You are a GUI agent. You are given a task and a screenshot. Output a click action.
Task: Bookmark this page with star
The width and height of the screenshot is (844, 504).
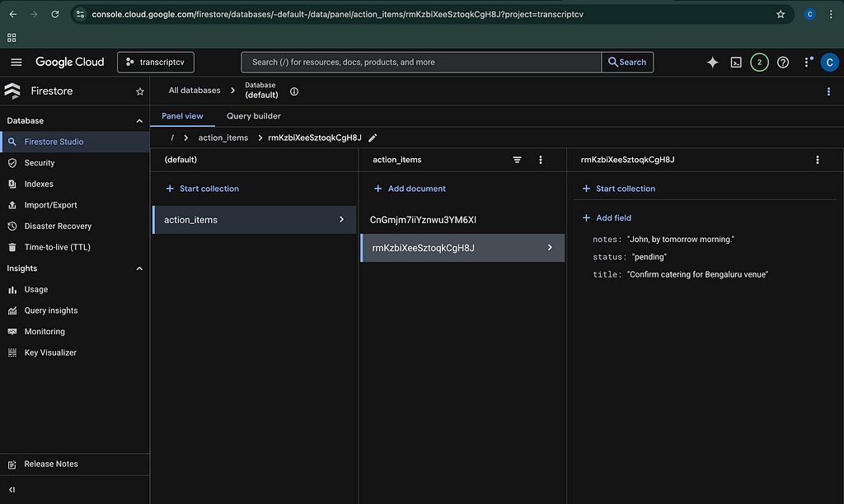pos(781,15)
